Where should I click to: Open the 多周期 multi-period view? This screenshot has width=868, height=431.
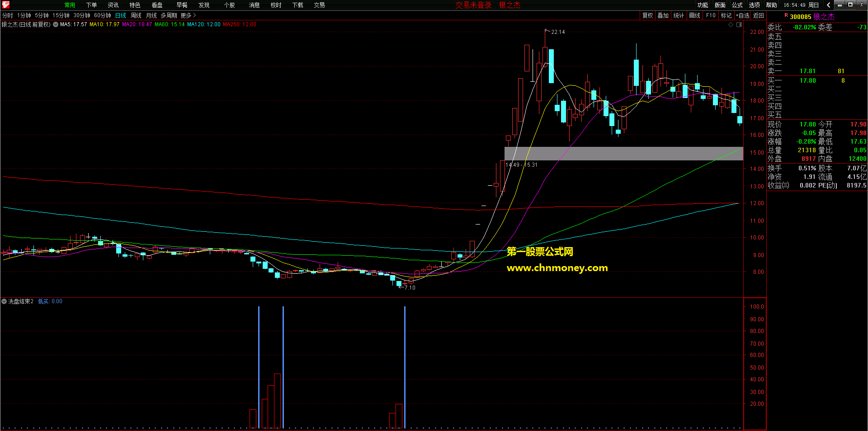click(x=169, y=15)
